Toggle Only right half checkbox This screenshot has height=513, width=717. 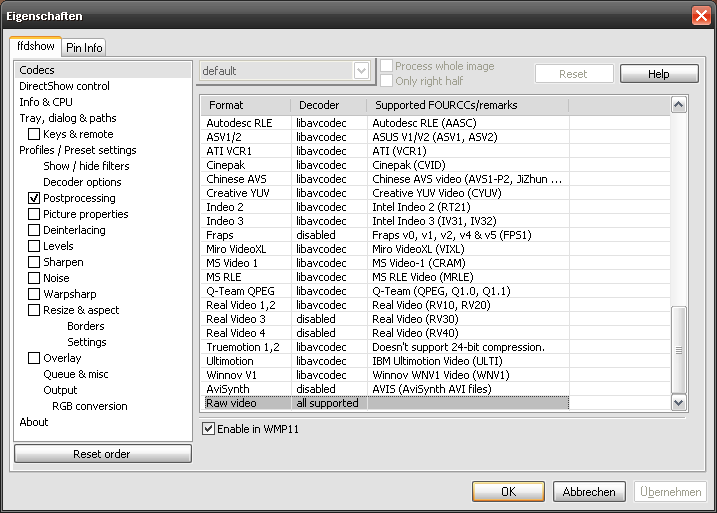(386, 81)
